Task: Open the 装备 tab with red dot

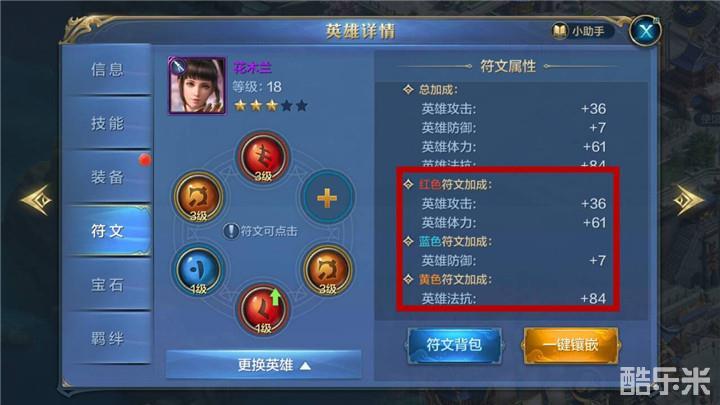Action: point(107,177)
